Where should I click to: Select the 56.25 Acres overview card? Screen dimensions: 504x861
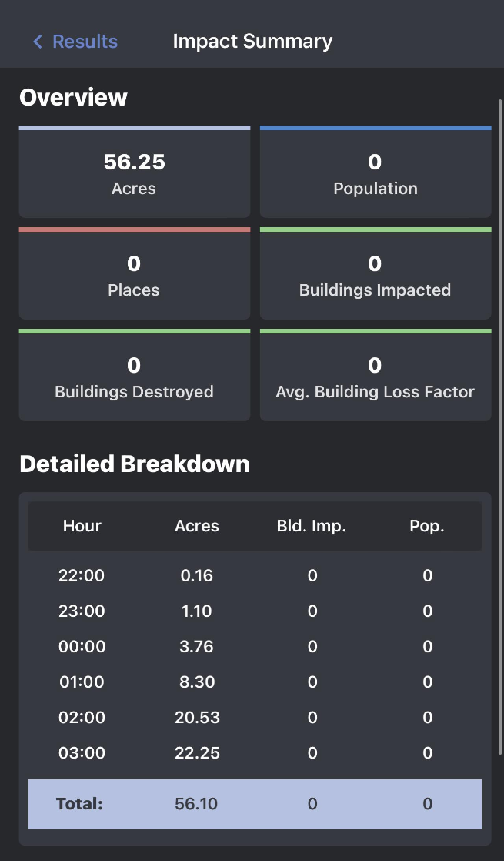point(135,174)
